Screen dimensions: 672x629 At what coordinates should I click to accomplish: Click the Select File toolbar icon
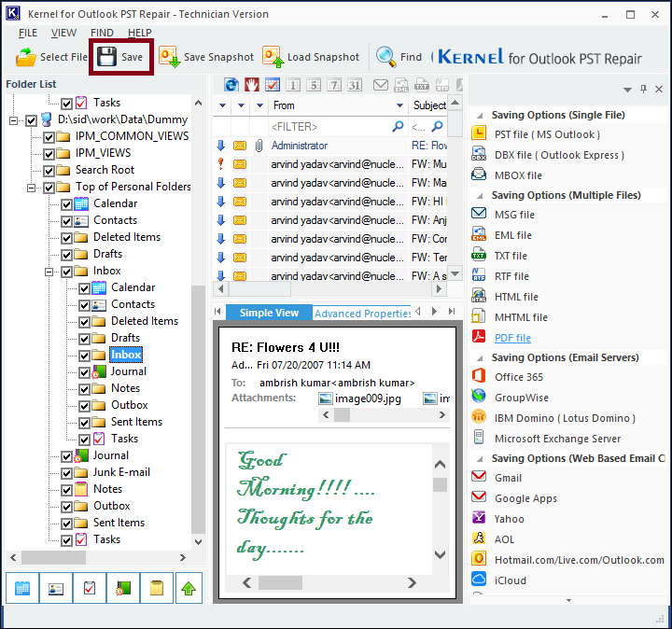pos(26,57)
